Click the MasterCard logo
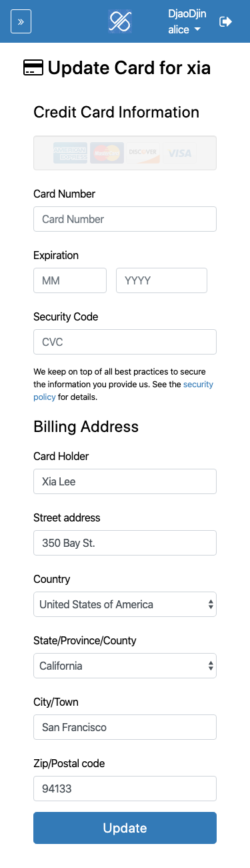The image size is (250, 868). pyautogui.click(x=107, y=153)
